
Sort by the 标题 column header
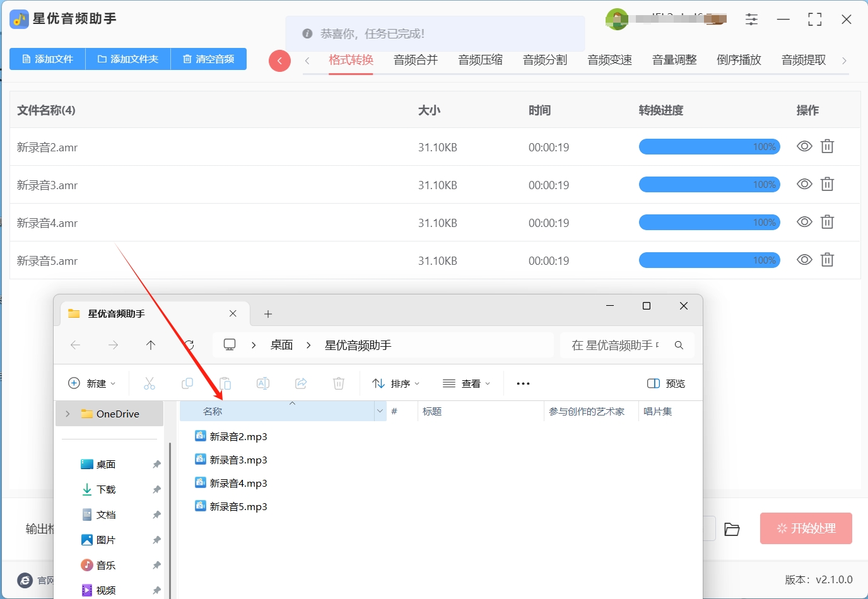pos(480,411)
